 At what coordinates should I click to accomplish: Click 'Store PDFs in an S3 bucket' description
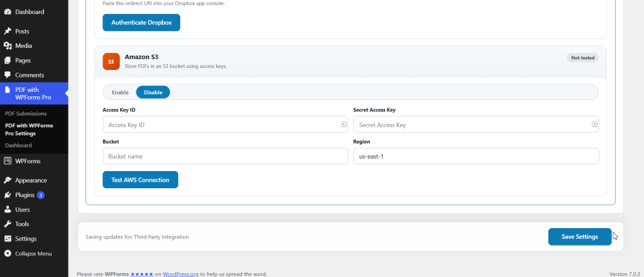pos(176,65)
